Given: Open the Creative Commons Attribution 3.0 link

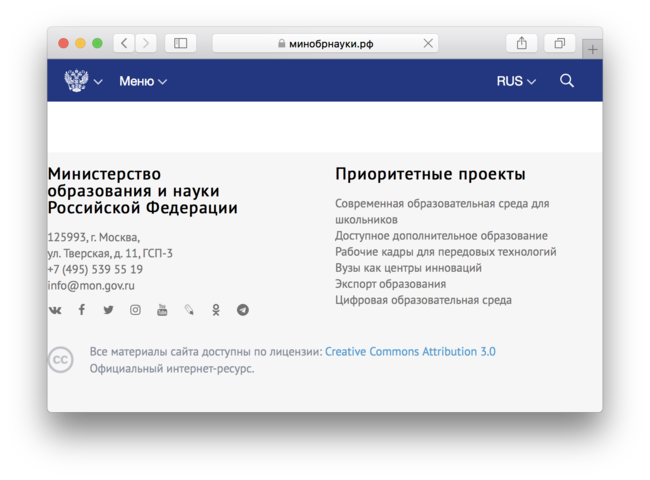Looking at the screenshot, I should coord(410,352).
